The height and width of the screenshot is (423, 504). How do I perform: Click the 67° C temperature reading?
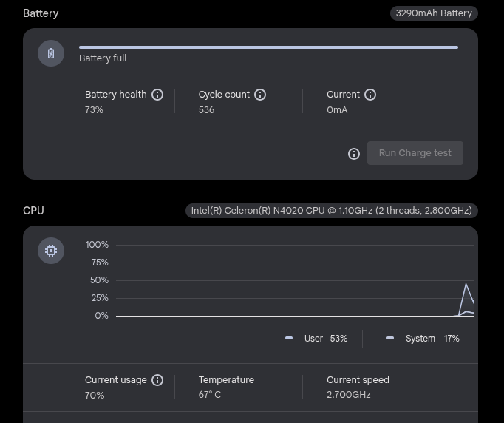pyautogui.click(x=210, y=395)
